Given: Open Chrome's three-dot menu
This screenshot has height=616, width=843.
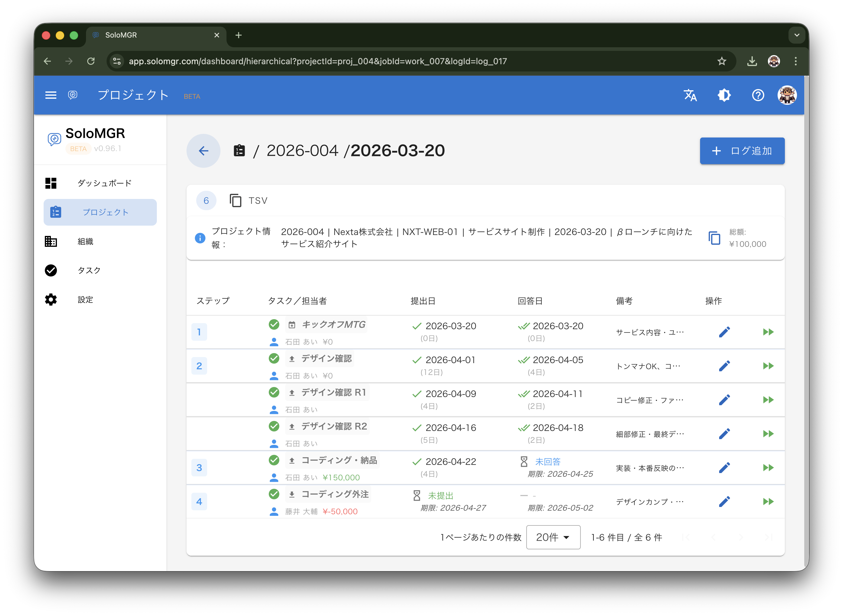Looking at the screenshot, I should (x=796, y=61).
